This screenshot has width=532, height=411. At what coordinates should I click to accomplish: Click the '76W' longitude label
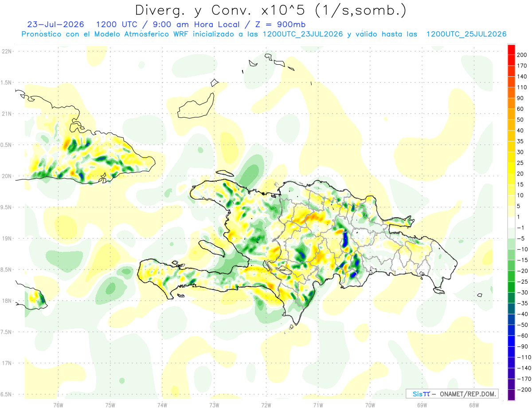pos(58,405)
